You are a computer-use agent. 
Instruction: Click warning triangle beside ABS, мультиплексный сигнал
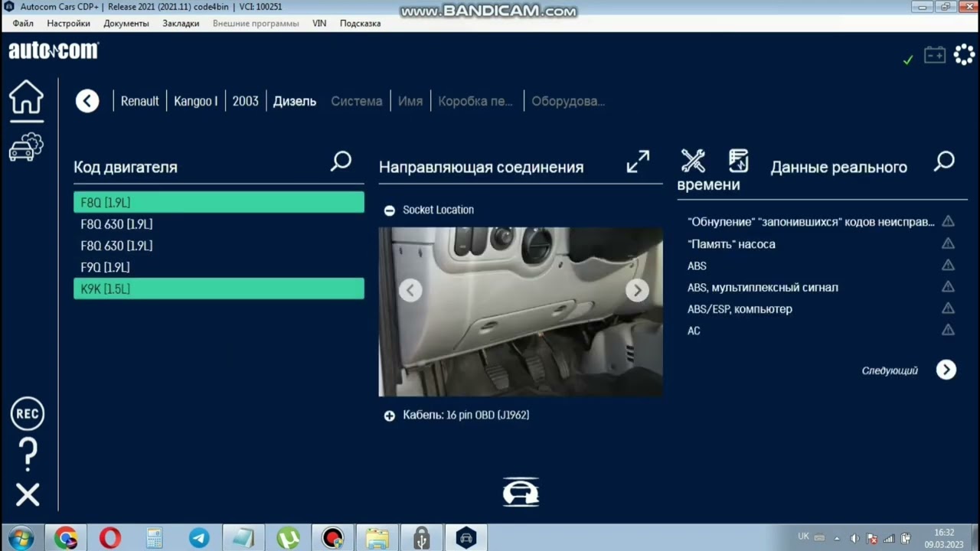pyautogui.click(x=948, y=287)
